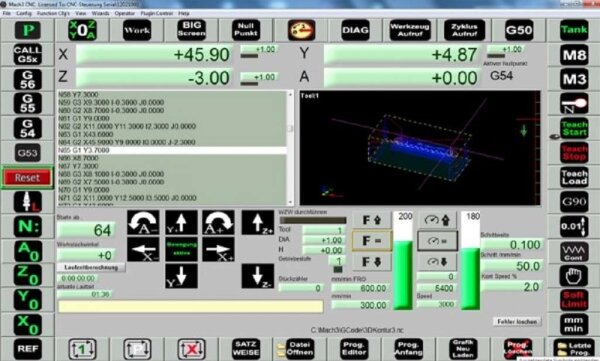
Task: Click the red Reset button
Action: (x=28, y=178)
